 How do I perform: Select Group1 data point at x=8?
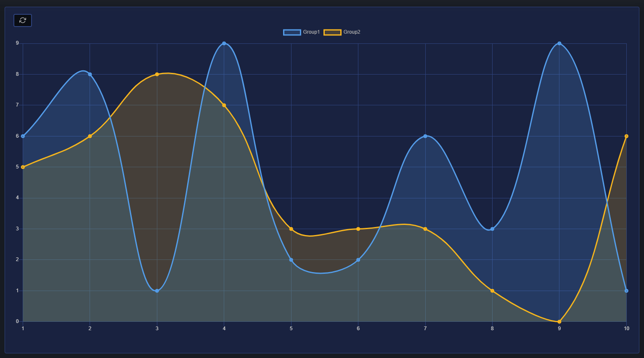pyautogui.click(x=492, y=229)
